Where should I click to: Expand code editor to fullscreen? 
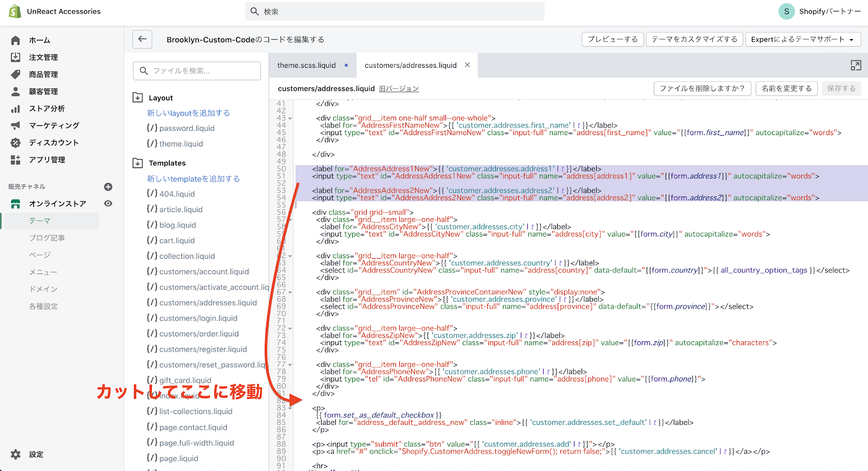[x=856, y=66]
